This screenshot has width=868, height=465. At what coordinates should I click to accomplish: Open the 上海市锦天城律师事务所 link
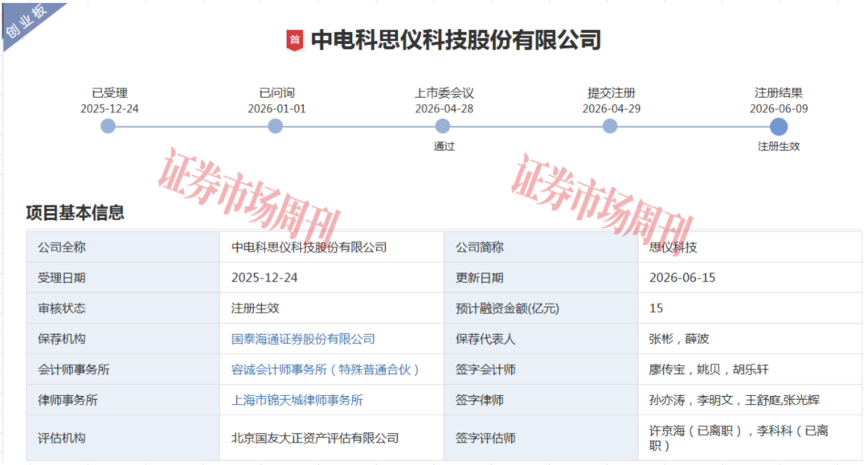297,400
